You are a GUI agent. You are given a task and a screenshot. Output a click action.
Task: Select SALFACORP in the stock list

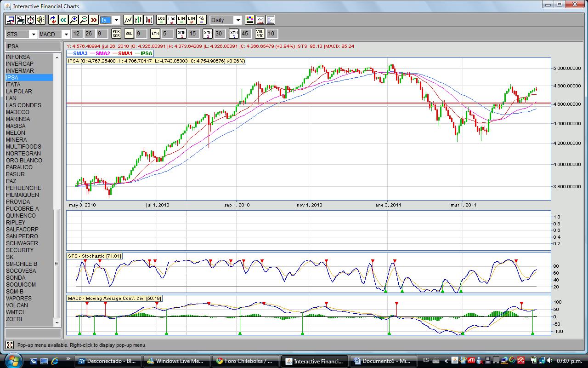(x=29, y=230)
